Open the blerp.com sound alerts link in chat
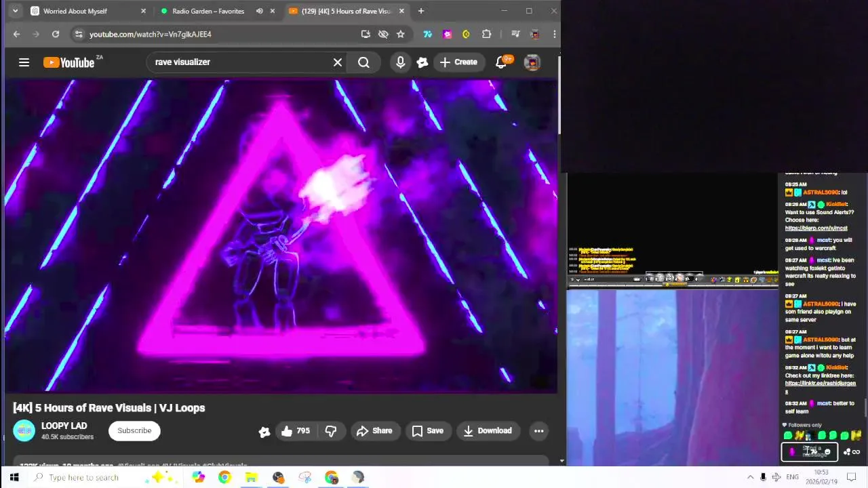868x488 pixels. point(816,228)
